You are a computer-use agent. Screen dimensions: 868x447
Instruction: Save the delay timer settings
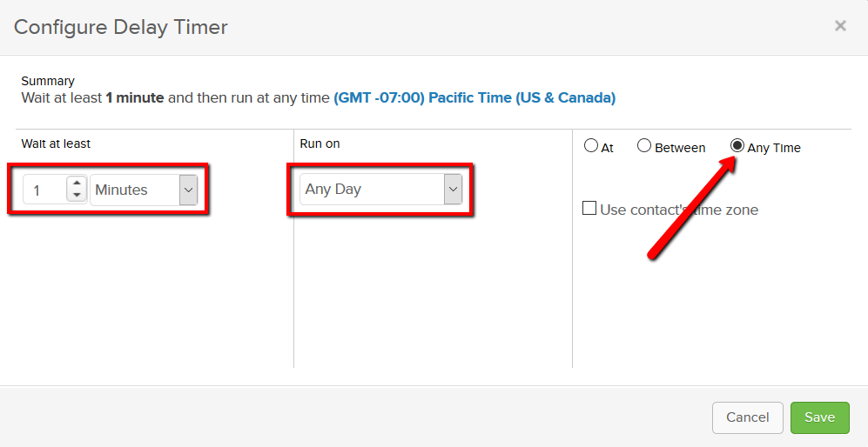820,417
